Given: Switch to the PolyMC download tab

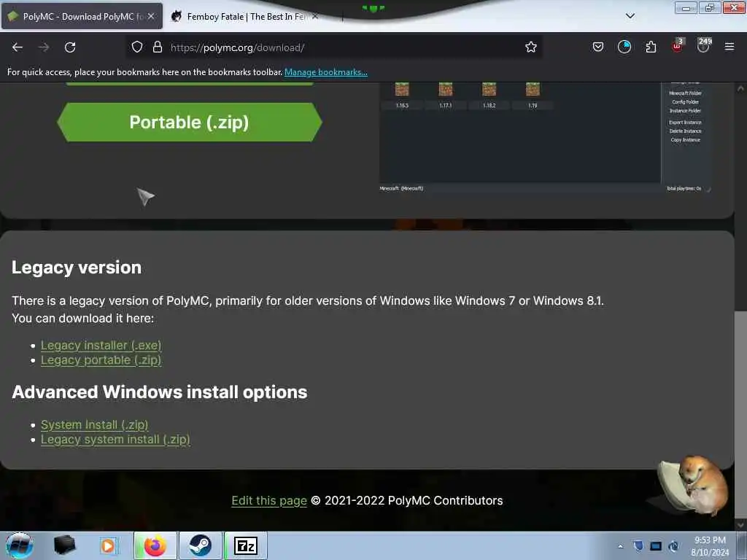Looking at the screenshot, I should 82,17.
